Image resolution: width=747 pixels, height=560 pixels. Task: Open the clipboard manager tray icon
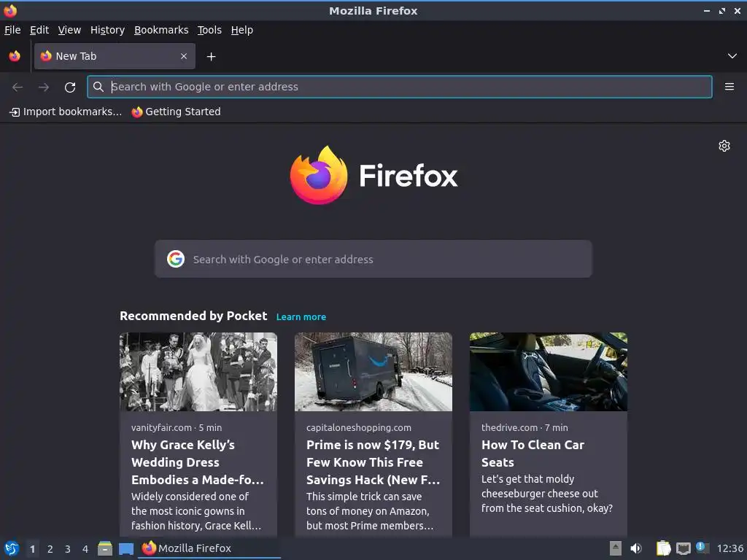click(663, 548)
